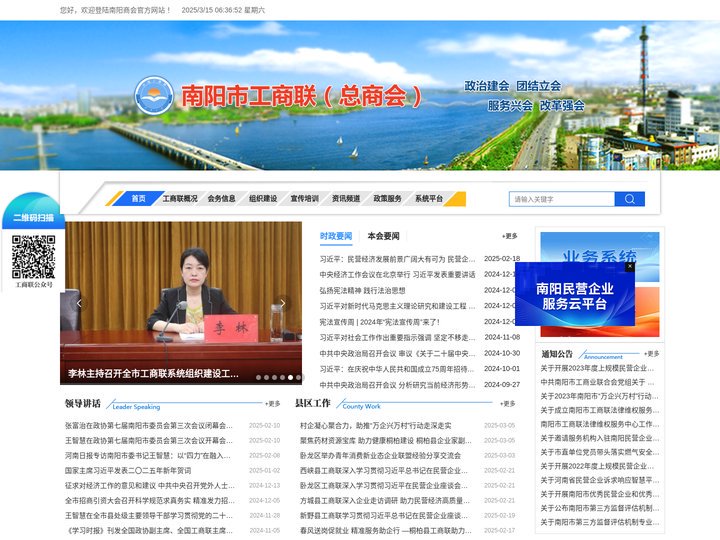Image resolution: width=720 pixels, height=540 pixels.
Task: Click the 二维码扫描 side tab
Action: tap(34, 217)
